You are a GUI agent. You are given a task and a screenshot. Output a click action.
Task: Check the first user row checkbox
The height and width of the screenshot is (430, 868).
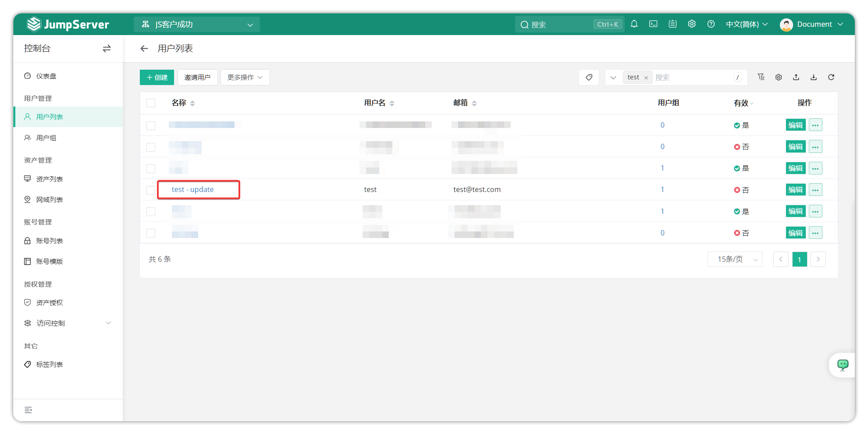pos(151,125)
